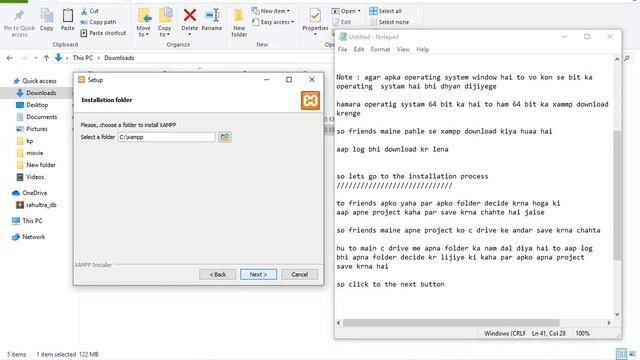Viewport: 640px width, 360px height.
Task: Click the Back button in Setup
Action: pyautogui.click(x=218, y=274)
